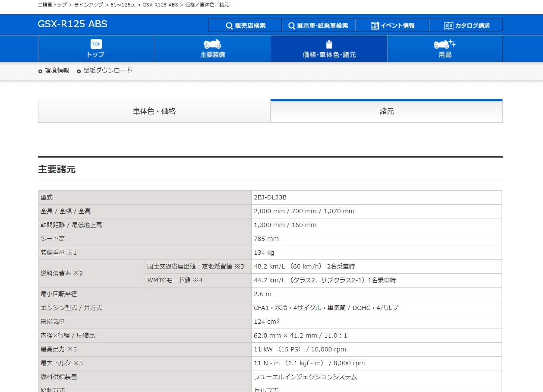Click the TOP icon in navigation bar
This screenshot has height=392, width=543.
(96, 44)
